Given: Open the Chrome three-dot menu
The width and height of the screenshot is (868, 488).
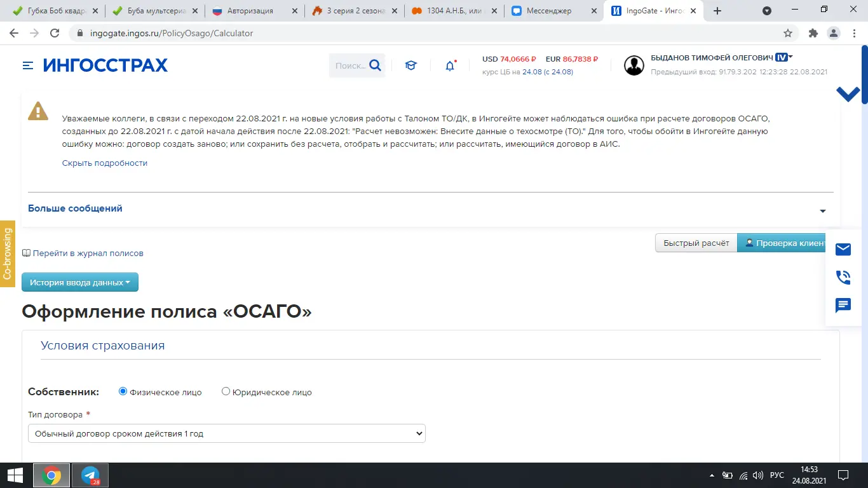Looking at the screenshot, I should (x=853, y=33).
